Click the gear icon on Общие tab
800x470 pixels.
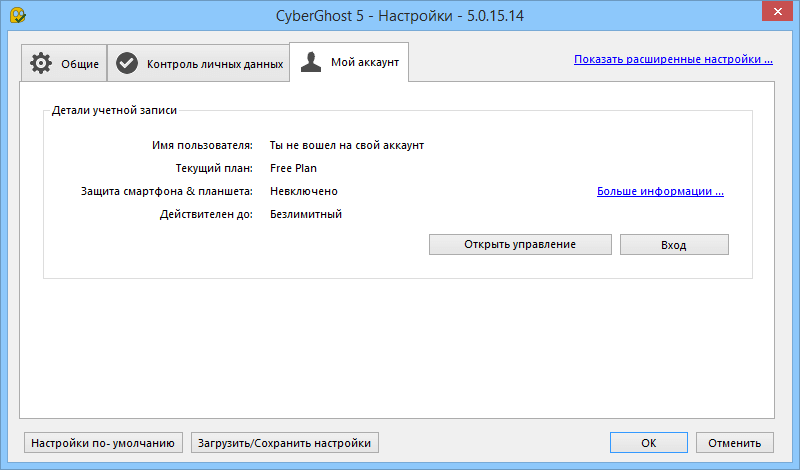click(x=41, y=63)
